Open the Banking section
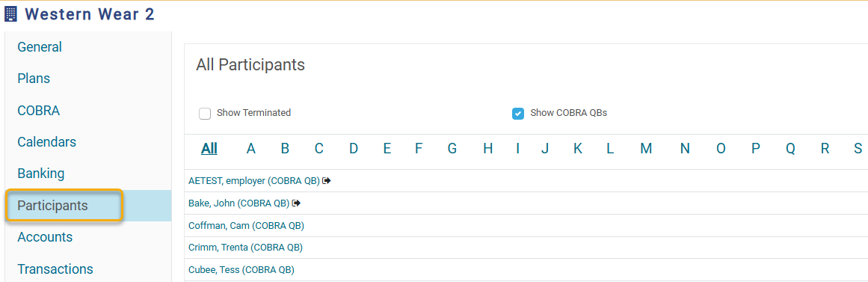Screen dimensions: 868x282 coord(41,174)
